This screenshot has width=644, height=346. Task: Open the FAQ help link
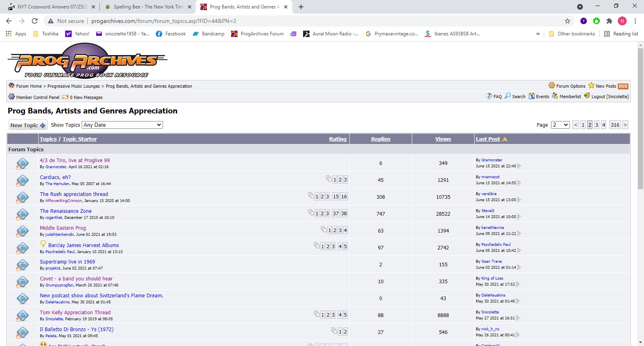[x=494, y=96]
